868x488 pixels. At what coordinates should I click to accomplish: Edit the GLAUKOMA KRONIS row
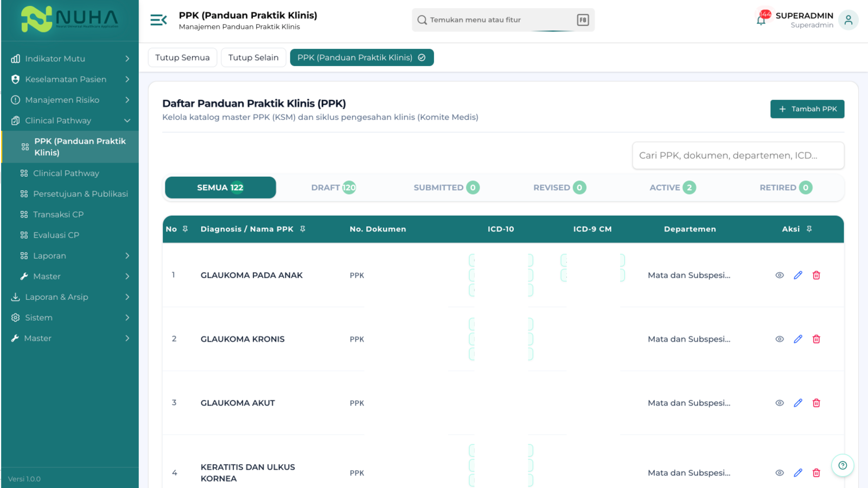(798, 339)
